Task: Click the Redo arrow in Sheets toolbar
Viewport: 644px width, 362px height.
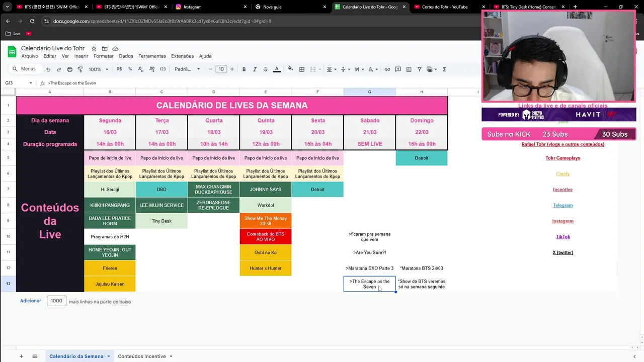Action: click(x=59, y=69)
